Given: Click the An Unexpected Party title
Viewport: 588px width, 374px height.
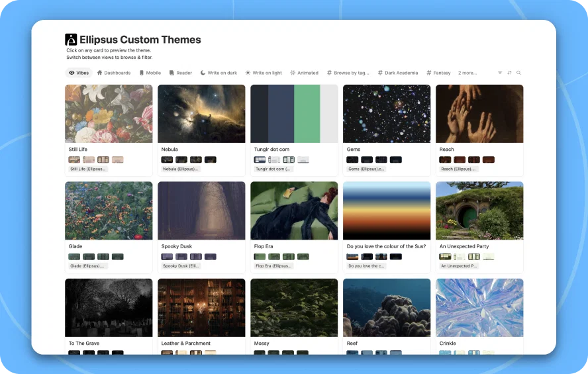Looking at the screenshot, I should 464,246.
